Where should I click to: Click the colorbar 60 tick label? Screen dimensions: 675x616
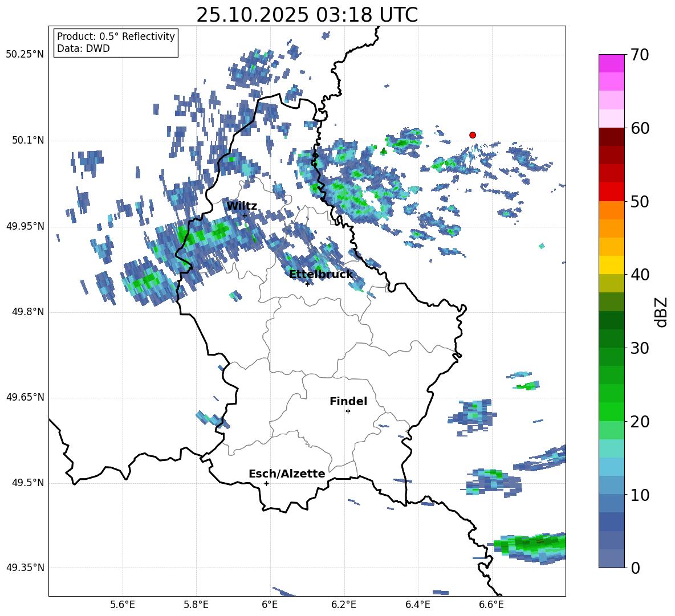coord(640,128)
